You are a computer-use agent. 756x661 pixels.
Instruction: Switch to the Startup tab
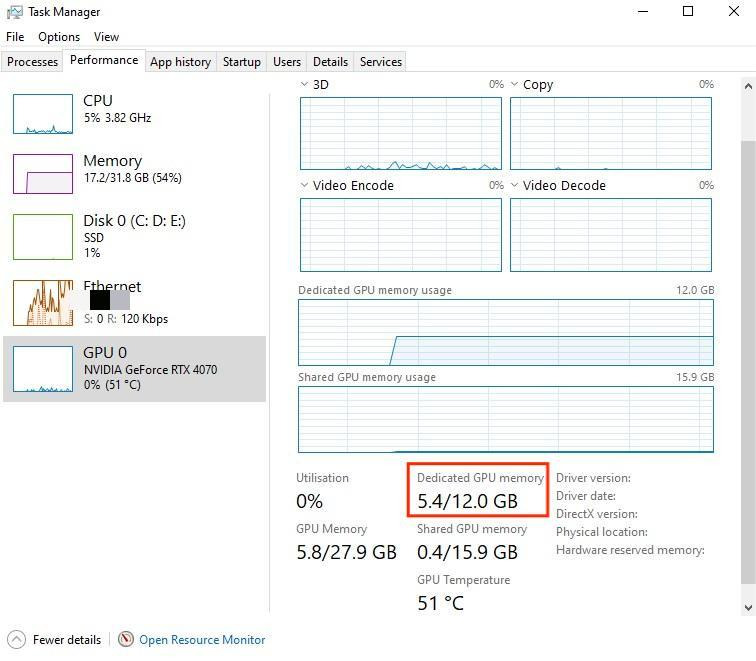241,62
